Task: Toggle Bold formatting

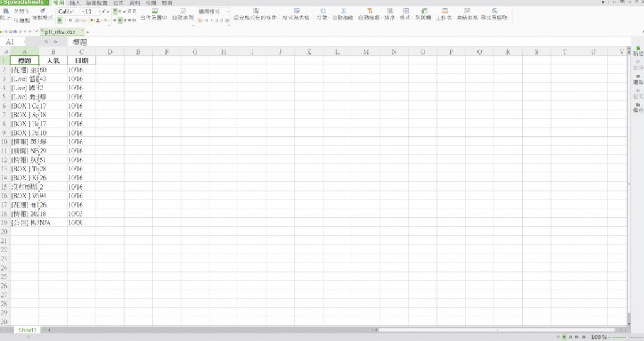Action: 60,20
